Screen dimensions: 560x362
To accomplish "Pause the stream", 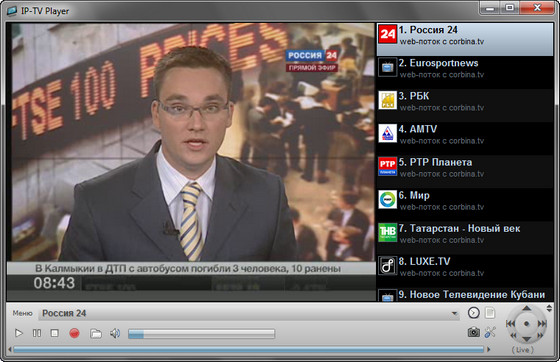I will 37,333.
